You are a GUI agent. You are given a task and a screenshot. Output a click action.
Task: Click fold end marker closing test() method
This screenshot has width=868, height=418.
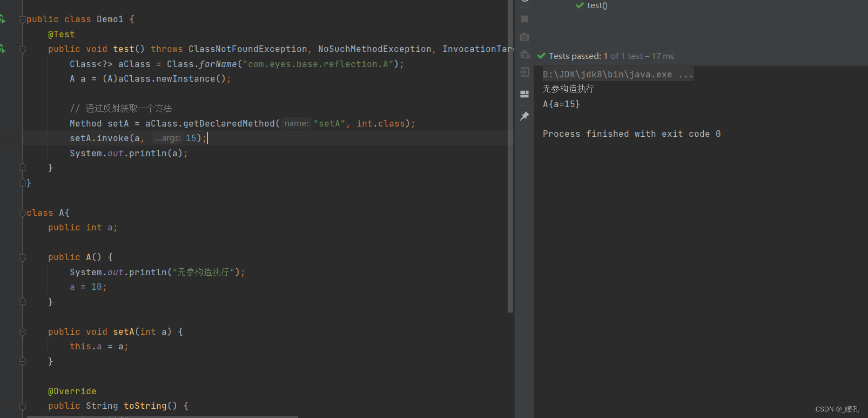22,168
